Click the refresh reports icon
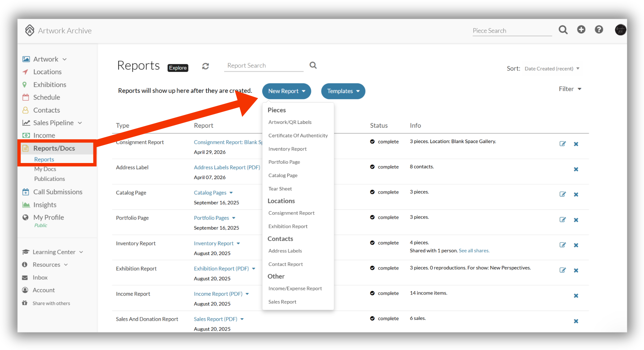Screen dimensions: 644x350 [205, 66]
